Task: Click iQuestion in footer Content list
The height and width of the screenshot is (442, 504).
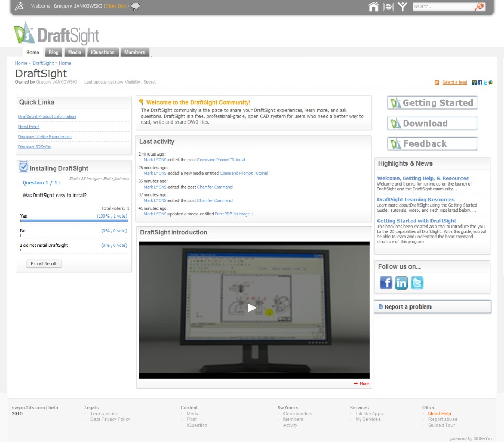Action: (x=197, y=425)
